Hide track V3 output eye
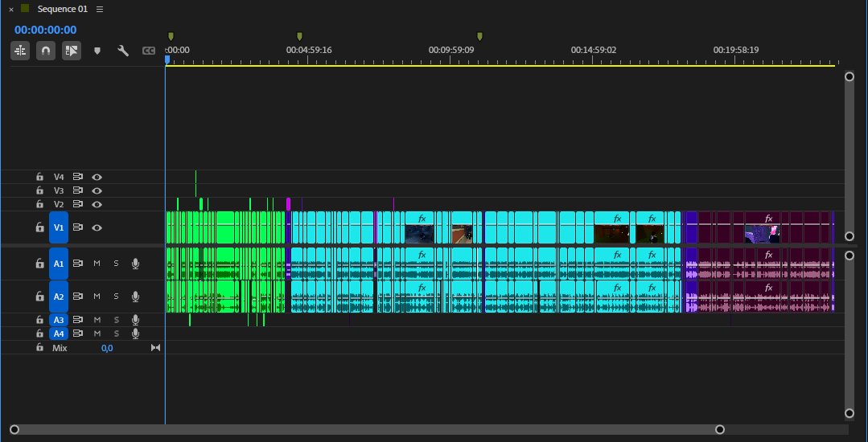The image size is (868, 442). coord(97,190)
